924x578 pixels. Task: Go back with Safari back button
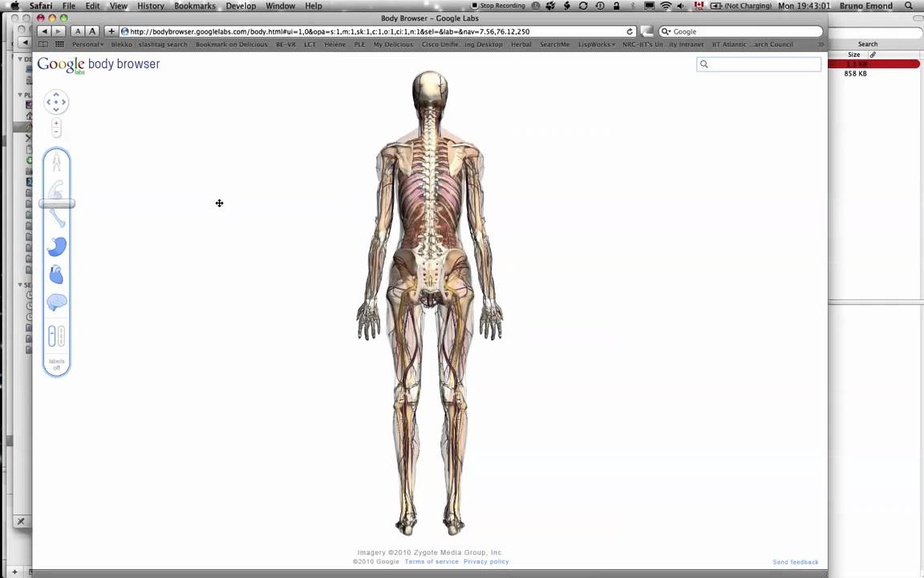click(44, 31)
